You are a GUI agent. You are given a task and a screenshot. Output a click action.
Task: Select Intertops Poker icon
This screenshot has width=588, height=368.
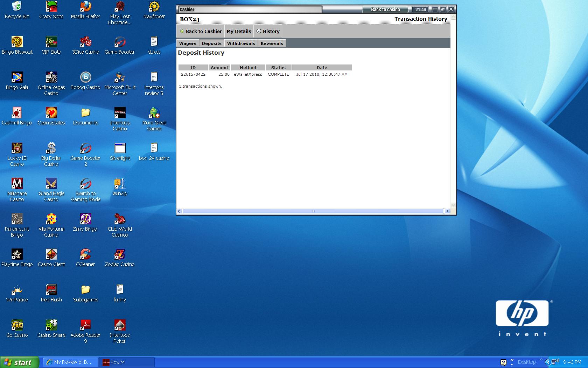[120, 332]
